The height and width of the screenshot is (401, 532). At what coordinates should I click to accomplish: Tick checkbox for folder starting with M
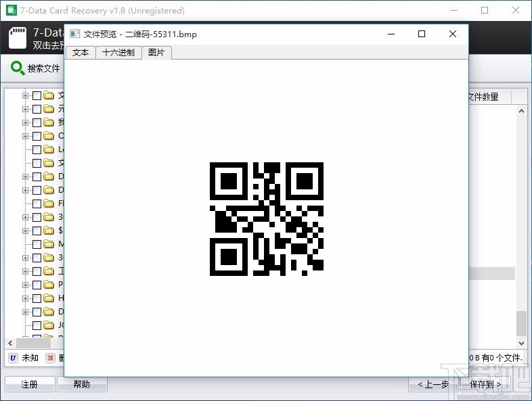pyautogui.click(x=37, y=244)
